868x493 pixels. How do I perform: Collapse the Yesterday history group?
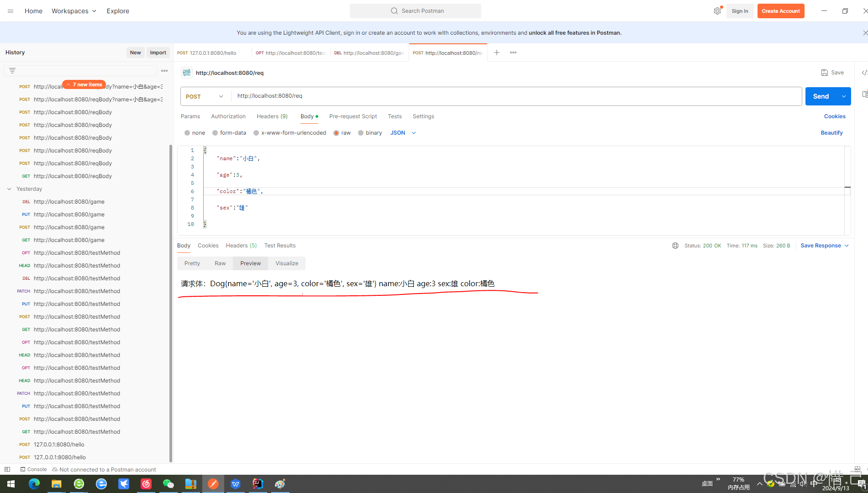point(9,189)
